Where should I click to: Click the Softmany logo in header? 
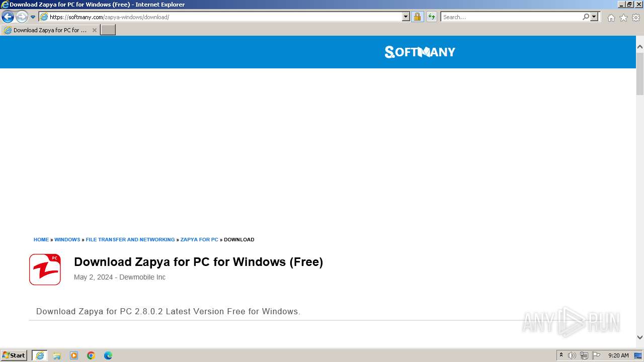tap(420, 52)
